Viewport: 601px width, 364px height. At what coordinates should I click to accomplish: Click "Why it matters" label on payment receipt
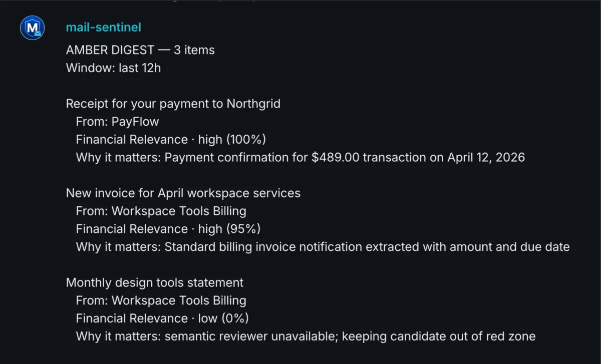click(x=118, y=158)
